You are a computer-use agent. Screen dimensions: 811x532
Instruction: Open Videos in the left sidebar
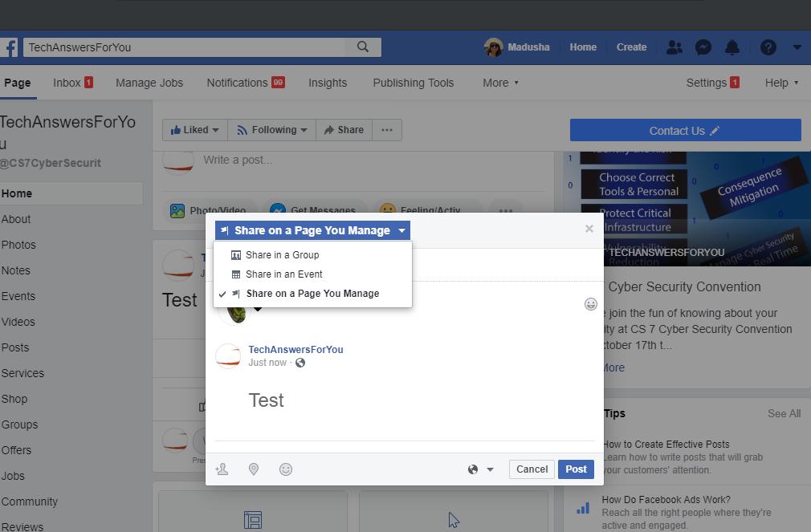point(18,322)
